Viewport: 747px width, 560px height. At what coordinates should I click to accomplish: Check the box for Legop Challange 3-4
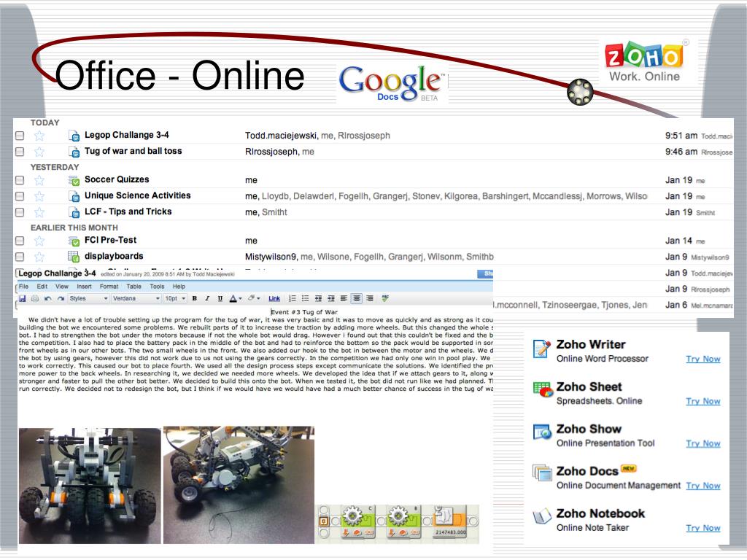20,136
